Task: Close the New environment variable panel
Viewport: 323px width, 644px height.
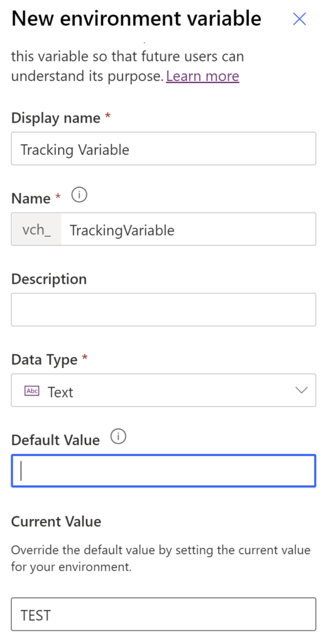Action: tap(299, 19)
